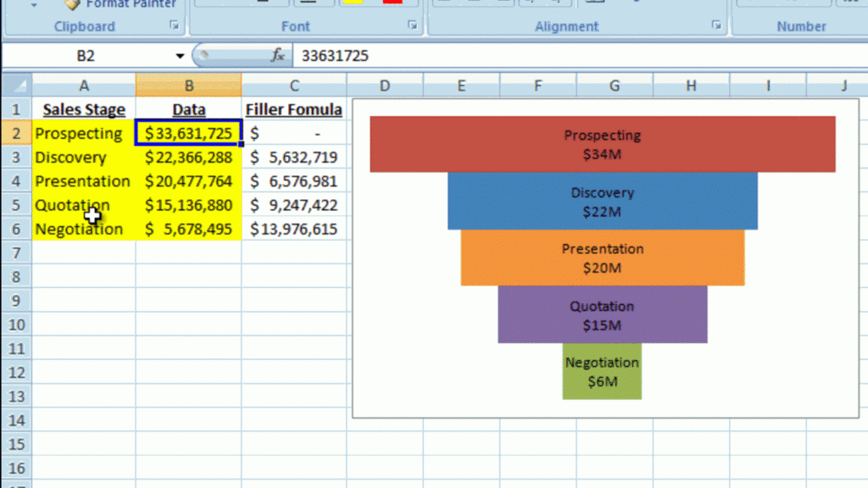The image size is (868, 488).
Task: Open the Name Box dropdown arrow
Action: [179, 56]
